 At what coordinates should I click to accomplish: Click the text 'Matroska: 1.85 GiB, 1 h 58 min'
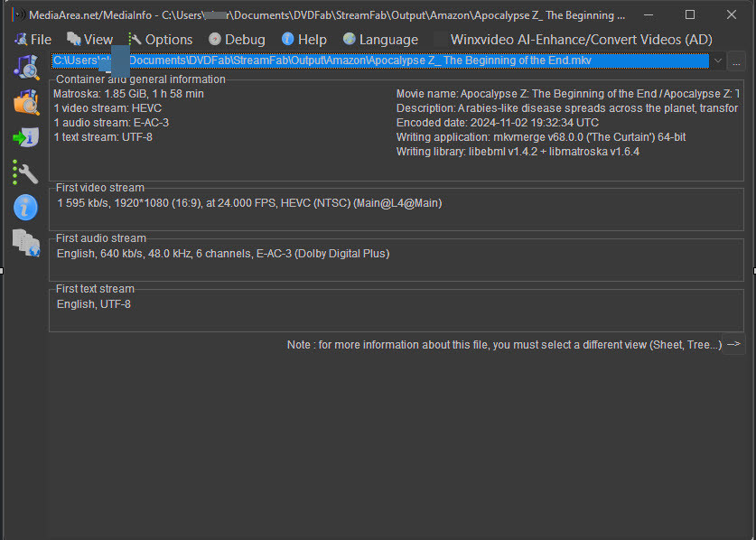pos(129,94)
